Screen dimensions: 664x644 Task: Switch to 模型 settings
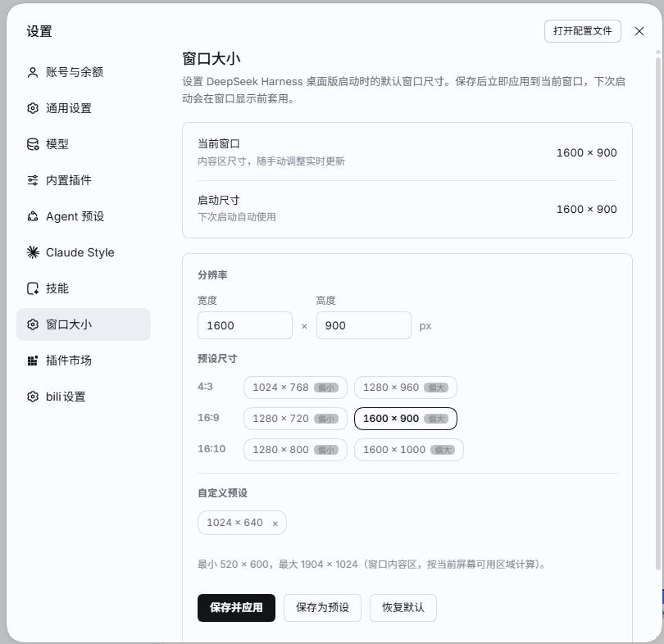(84, 144)
